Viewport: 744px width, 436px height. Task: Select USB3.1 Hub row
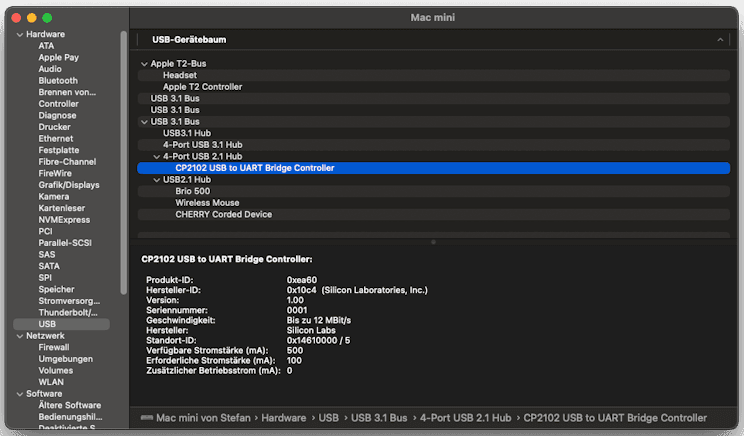[x=434, y=133]
